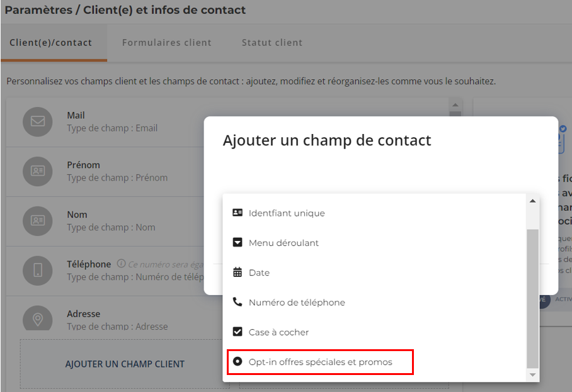Click the Nom contact card icon

click(x=38, y=221)
